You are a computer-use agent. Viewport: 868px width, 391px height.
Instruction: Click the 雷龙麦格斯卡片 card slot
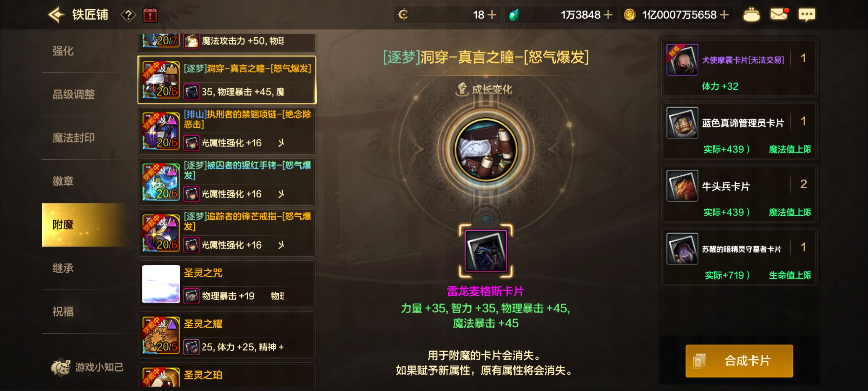(485, 251)
